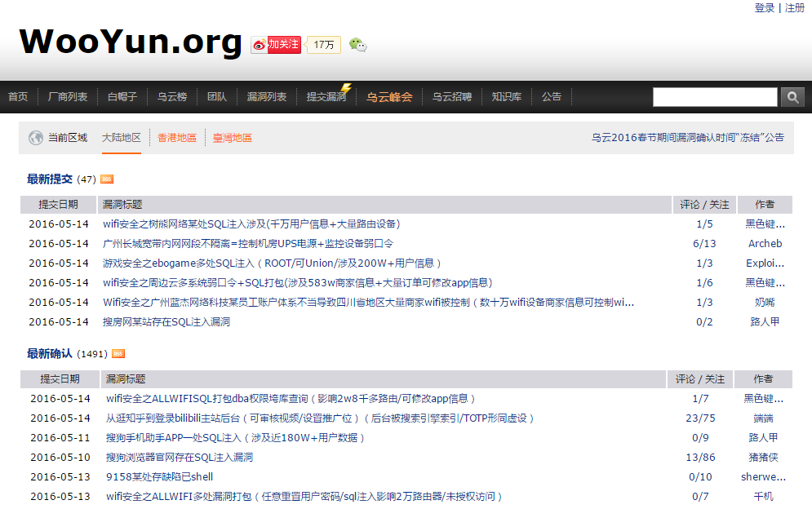Open wifi安全之ALLWIFI多处漏洞打包 report
812x509 pixels.
point(304,497)
